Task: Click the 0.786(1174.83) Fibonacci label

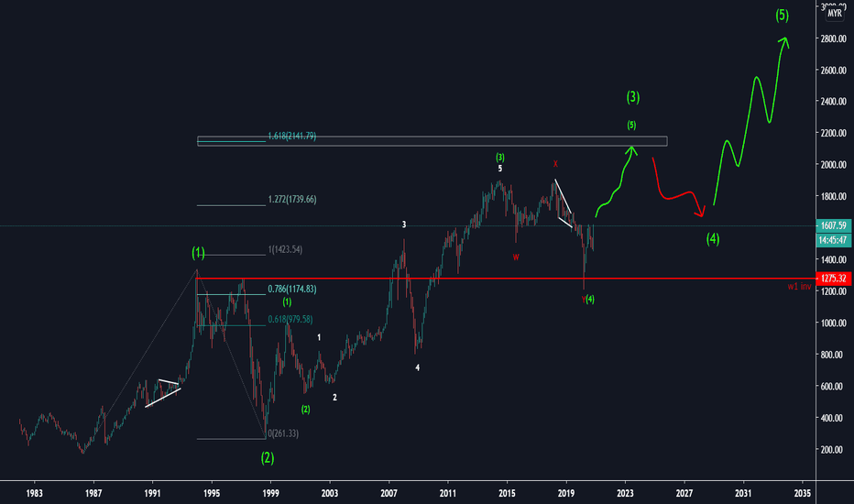Action: click(292, 290)
